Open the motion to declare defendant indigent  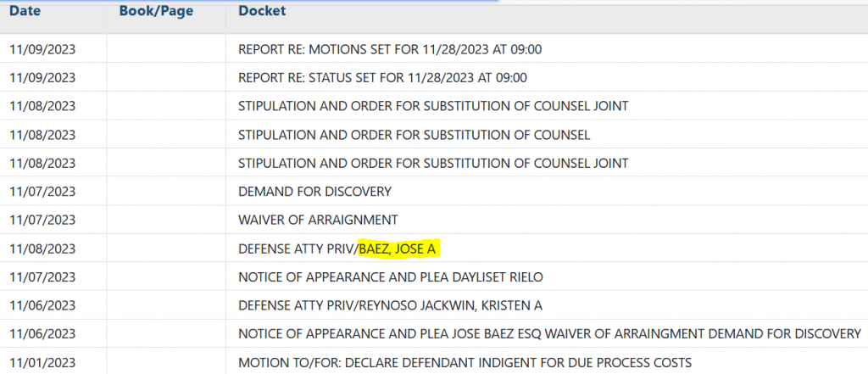tap(465, 363)
